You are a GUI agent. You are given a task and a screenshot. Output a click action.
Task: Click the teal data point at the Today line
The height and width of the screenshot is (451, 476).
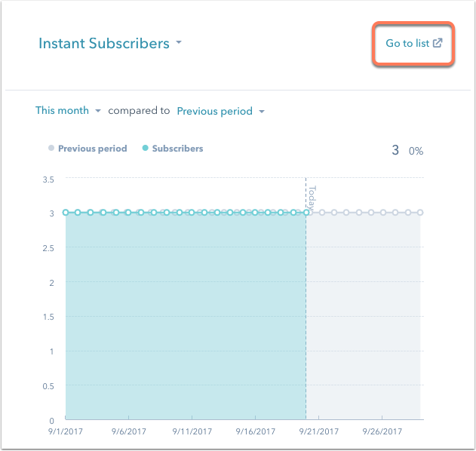tap(306, 213)
